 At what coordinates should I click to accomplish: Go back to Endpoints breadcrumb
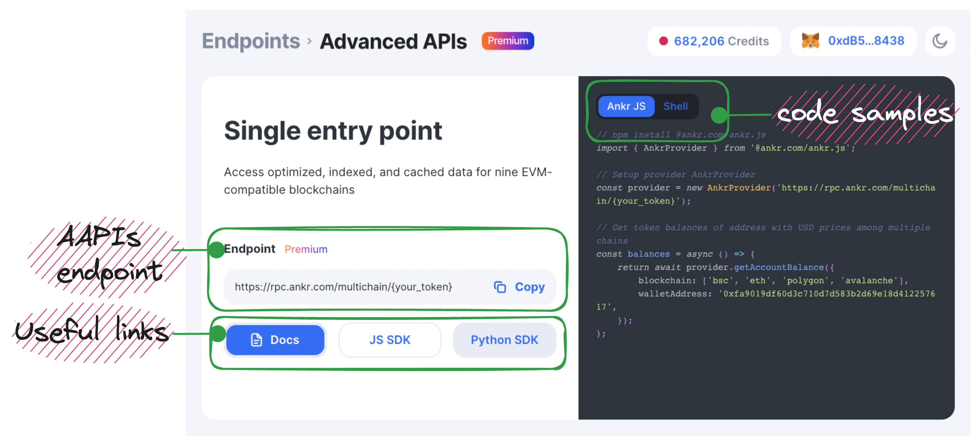251,41
